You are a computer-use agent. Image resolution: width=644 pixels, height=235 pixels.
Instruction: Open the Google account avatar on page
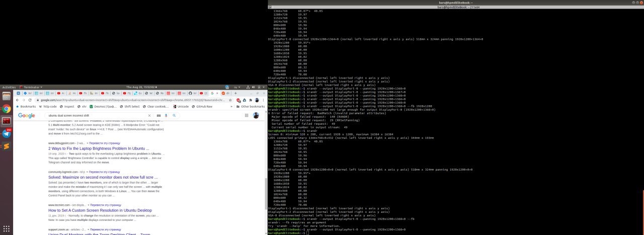tap(256, 115)
